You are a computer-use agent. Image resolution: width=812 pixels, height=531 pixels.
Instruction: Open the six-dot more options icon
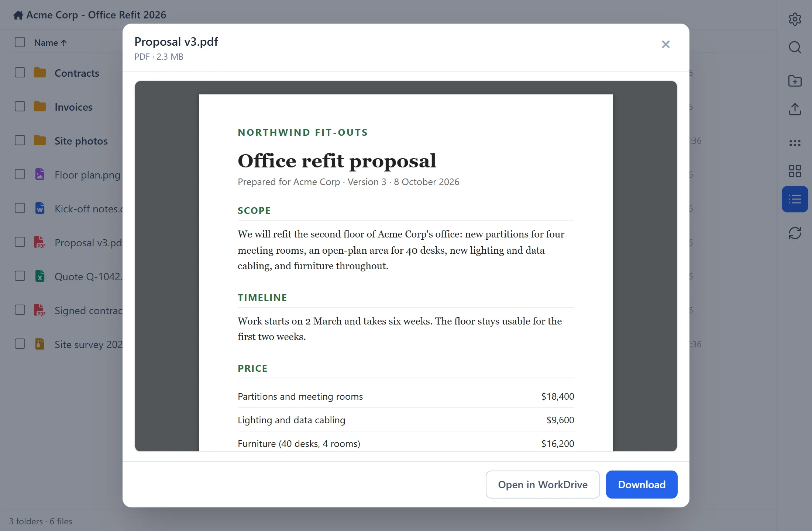click(x=795, y=143)
